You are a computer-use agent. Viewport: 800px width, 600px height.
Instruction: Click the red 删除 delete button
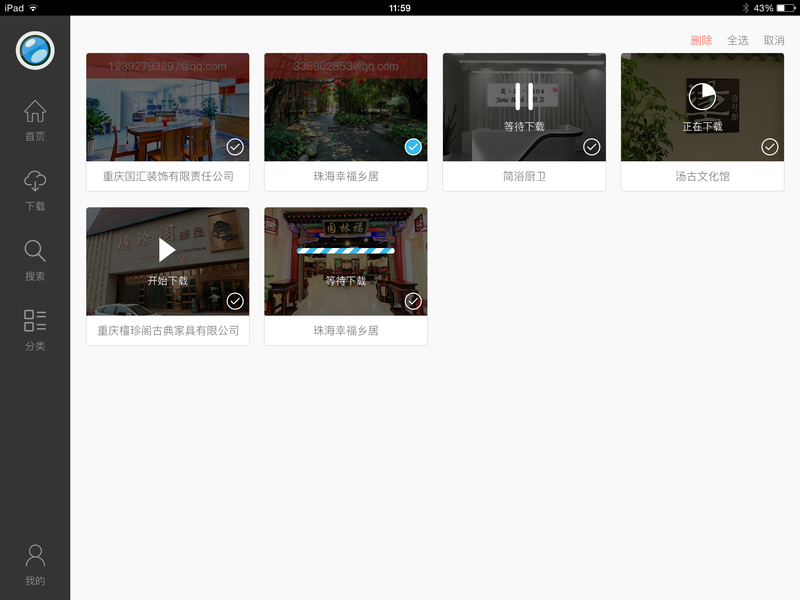[701, 40]
